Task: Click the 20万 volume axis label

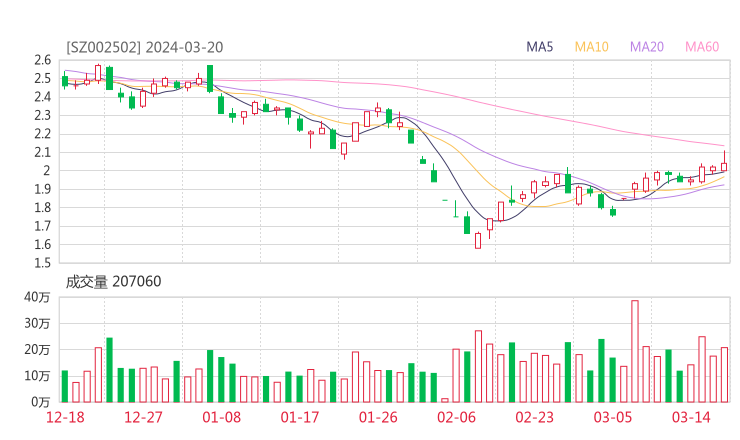Action: [37, 349]
